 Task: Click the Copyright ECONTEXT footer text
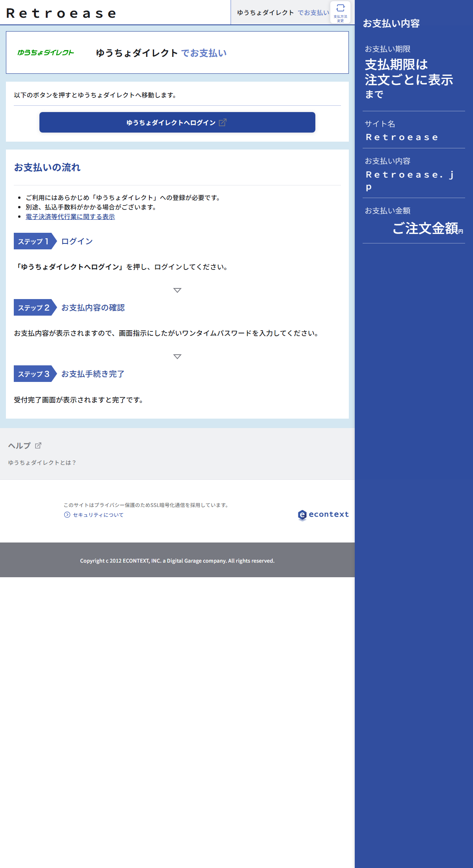(x=177, y=561)
